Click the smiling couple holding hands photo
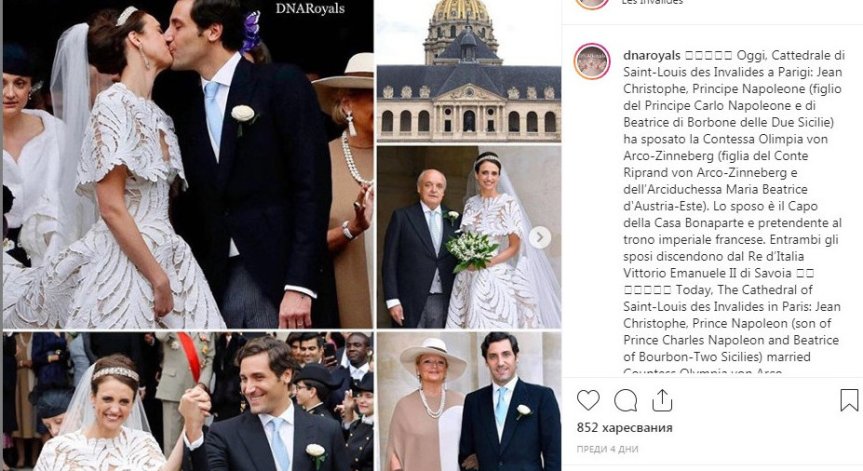 click(188, 401)
